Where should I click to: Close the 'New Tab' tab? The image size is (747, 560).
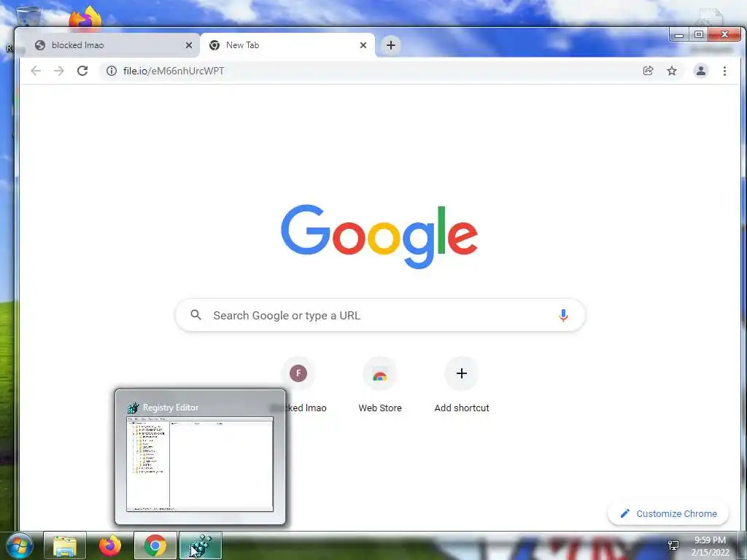363,45
